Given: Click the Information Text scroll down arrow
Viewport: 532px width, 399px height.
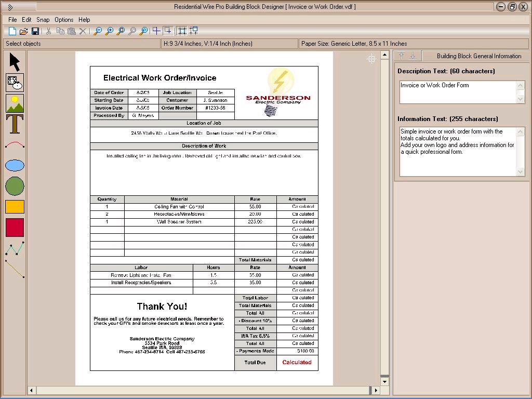Looking at the screenshot, I should (521, 172).
